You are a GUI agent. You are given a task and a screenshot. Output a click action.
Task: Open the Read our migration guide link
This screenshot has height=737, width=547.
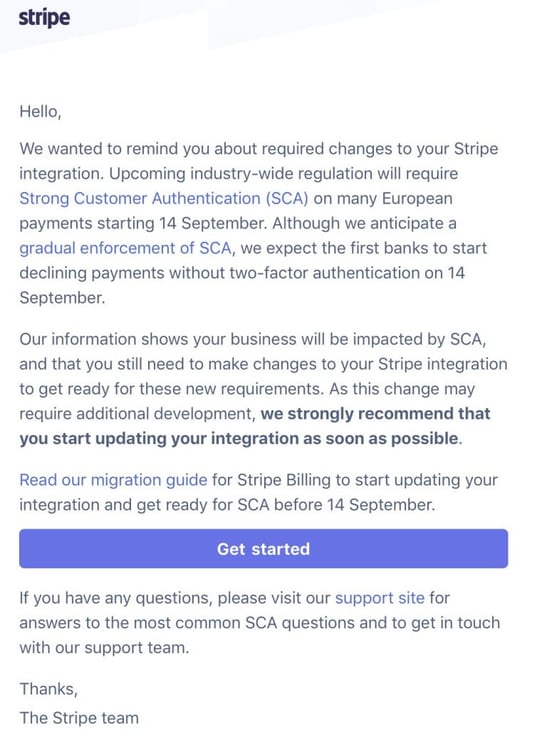[x=113, y=480]
